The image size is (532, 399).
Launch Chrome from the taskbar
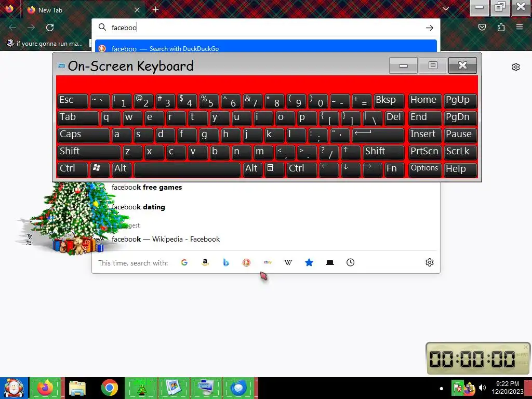[x=109, y=388]
